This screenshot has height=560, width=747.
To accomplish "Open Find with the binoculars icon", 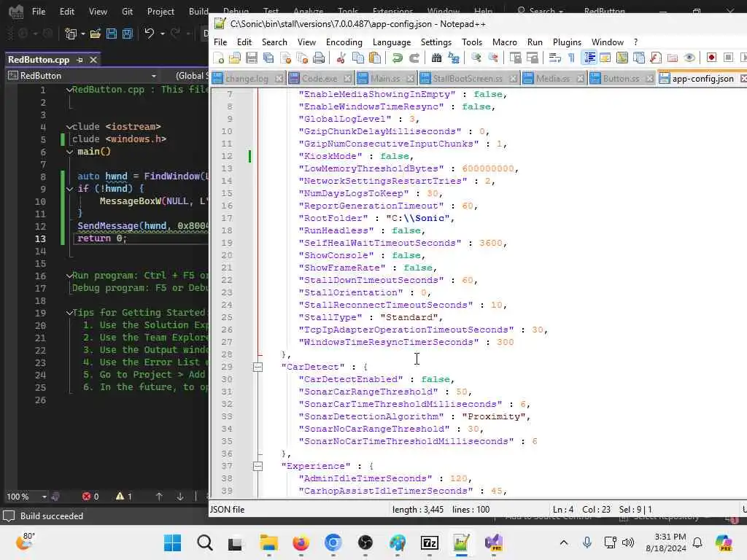I will pos(436,58).
